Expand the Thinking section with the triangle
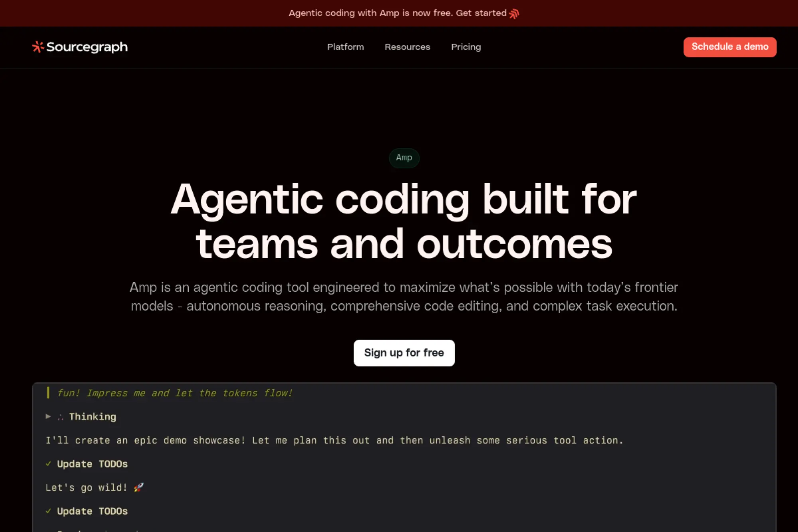Screen dimensions: 798x532 [48, 417]
